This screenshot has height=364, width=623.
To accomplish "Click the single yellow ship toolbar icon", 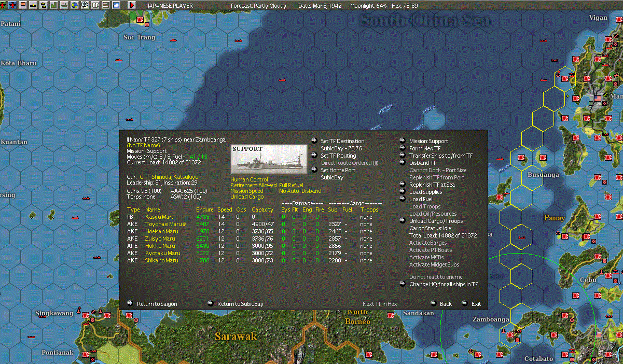I will 33,5.
